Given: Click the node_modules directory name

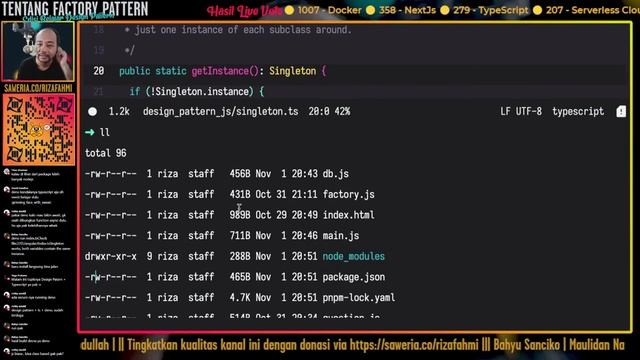Looking at the screenshot, I should pos(353,256).
